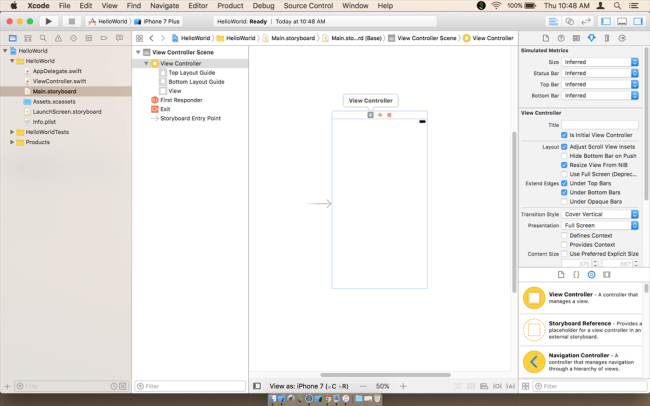Screen dimensions: 650x406
Task: Show the Standard editor toolbar icon
Action: pyautogui.click(x=553, y=22)
